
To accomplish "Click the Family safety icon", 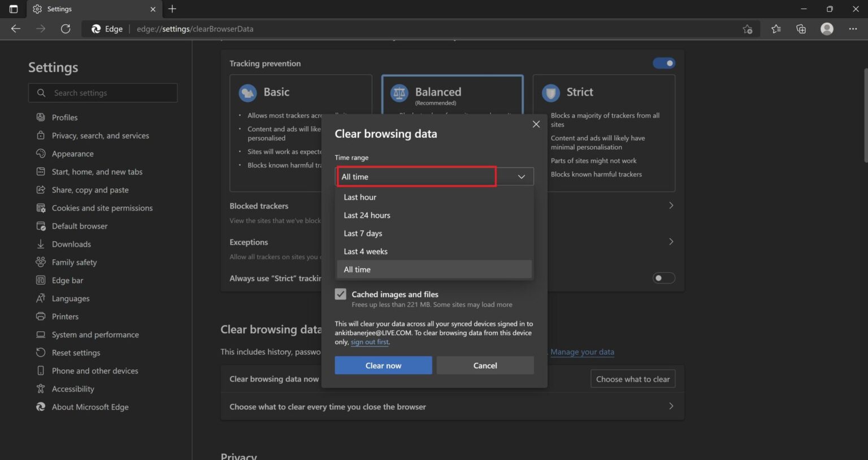I will 40,262.
